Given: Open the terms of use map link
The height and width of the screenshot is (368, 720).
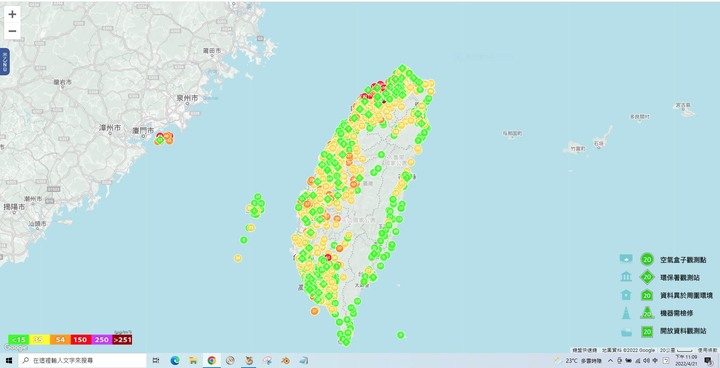Looking at the screenshot, I should [x=707, y=350].
